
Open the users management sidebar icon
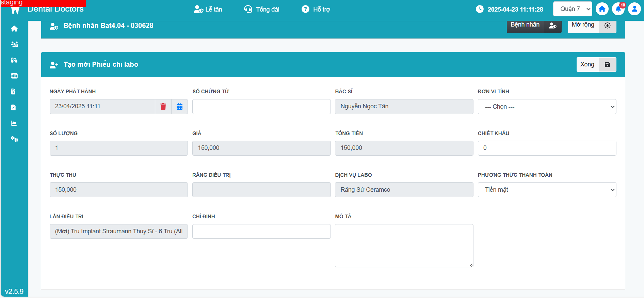14,44
